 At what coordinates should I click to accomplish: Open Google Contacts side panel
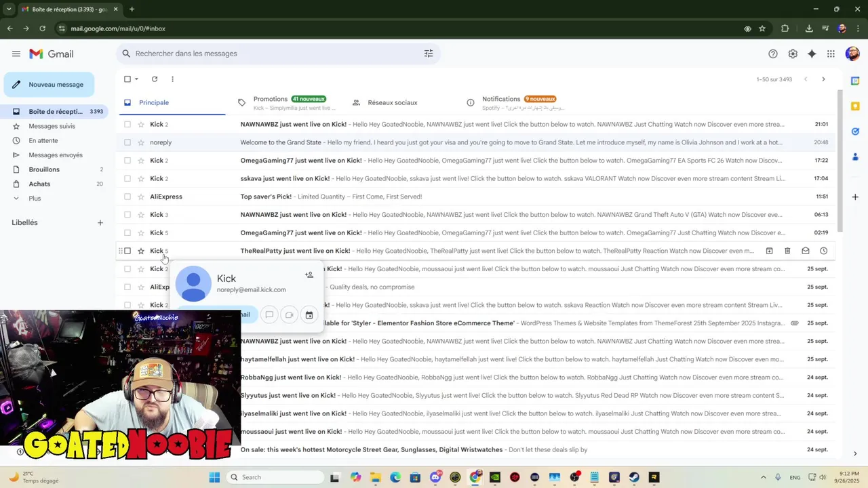coord(856,157)
